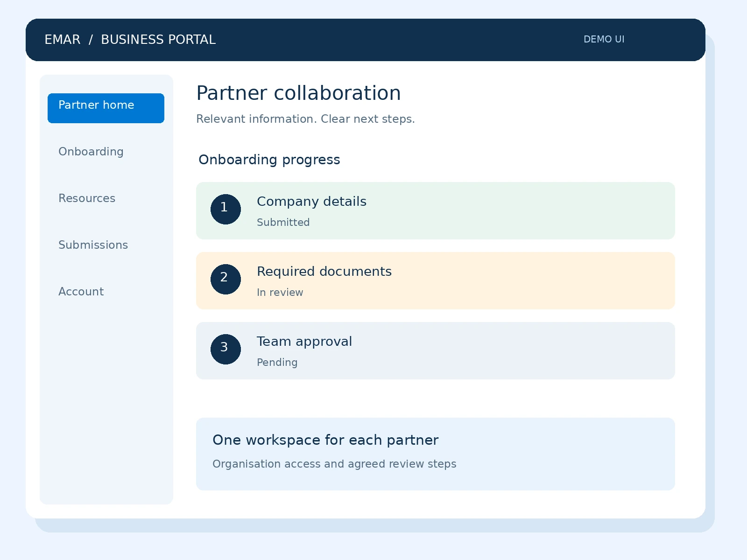Viewport: 747px width, 560px height.
Task: Open the Team approval step title
Action: point(304,342)
